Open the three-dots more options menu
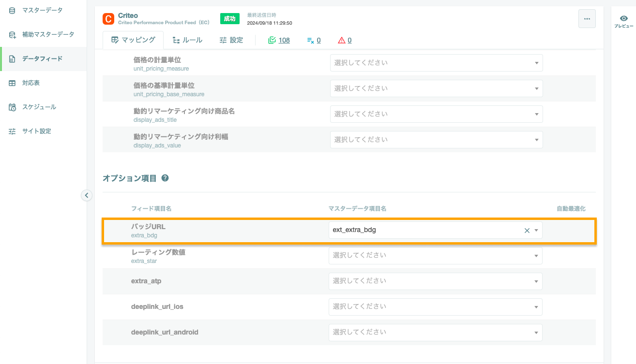This screenshot has height=364, width=636. [x=587, y=19]
